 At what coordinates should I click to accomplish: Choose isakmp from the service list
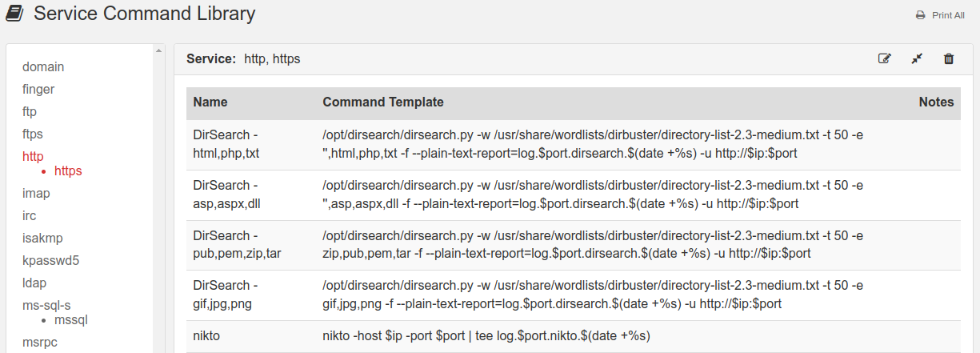[x=42, y=238]
